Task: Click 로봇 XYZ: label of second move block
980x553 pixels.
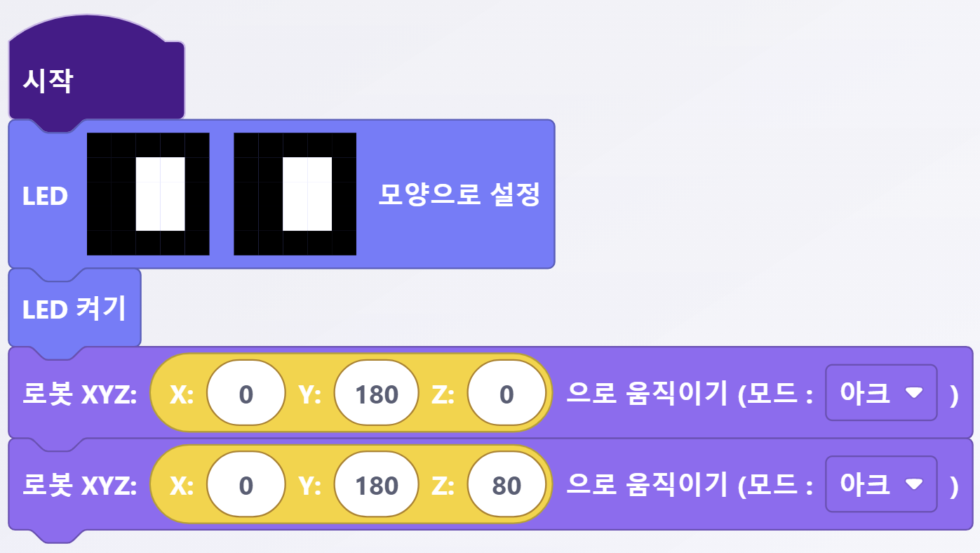Action: [79, 486]
